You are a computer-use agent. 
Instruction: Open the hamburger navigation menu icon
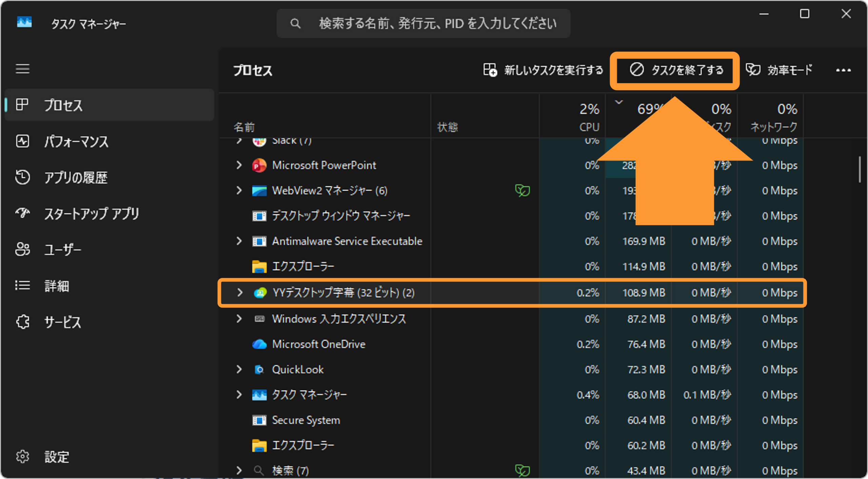pyautogui.click(x=22, y=69)
